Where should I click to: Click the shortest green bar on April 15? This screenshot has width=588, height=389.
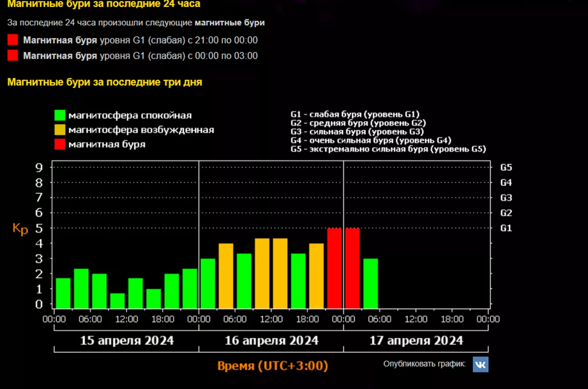point(117,300)
